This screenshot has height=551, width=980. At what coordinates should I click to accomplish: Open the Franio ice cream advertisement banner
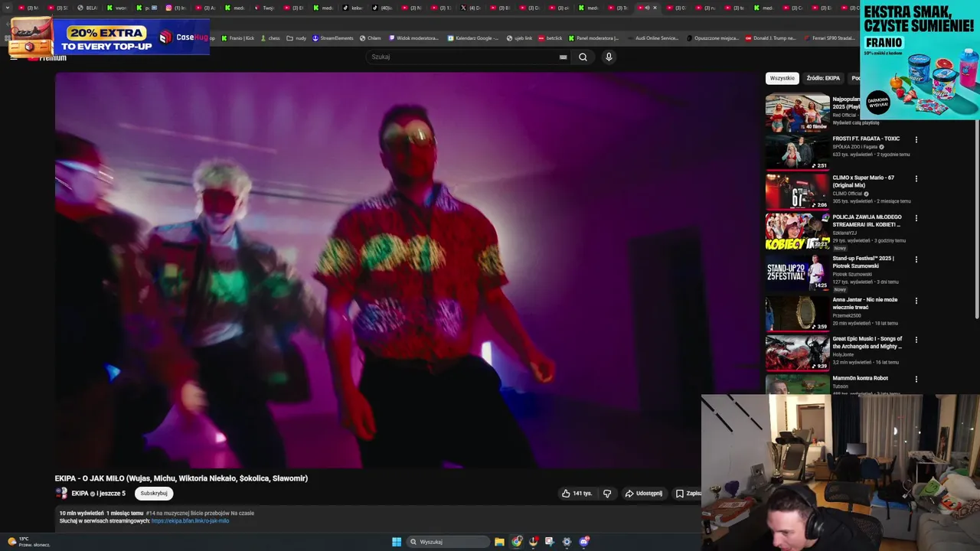[920, 60]
